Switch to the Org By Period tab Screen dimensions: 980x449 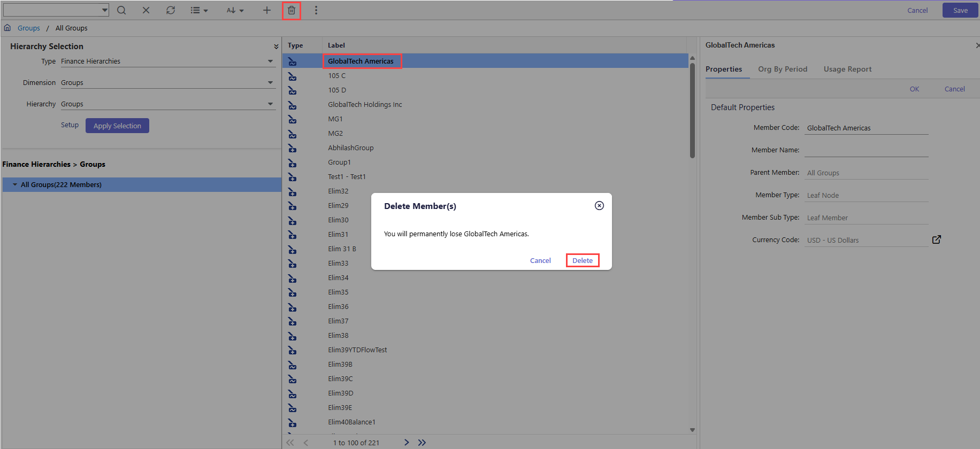pyautogui.click(x=782, y=69)
